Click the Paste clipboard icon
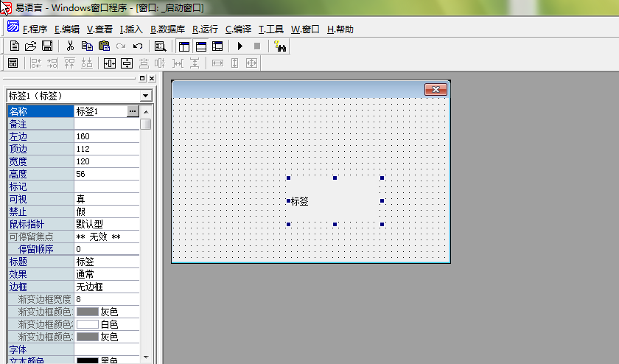This screenshot has width=619, height=364. coord(104,46)
